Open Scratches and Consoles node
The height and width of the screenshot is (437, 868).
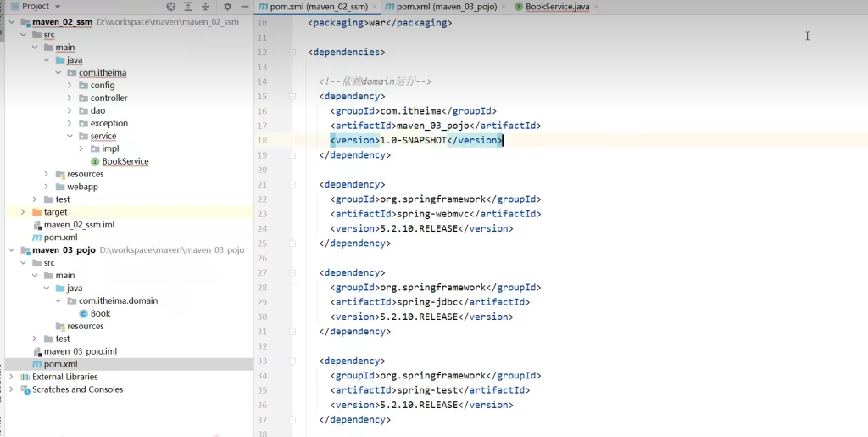click(x=77, y=389)
